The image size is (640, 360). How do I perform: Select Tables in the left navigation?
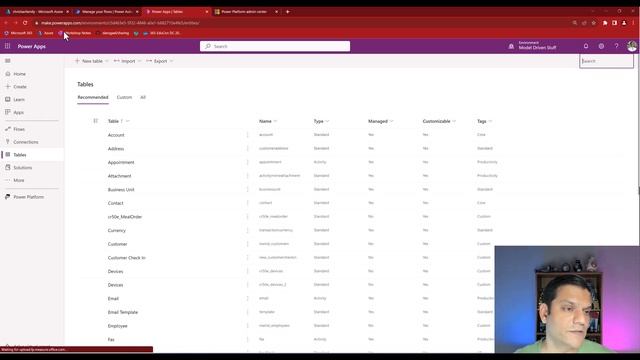[x=20, y=155]
